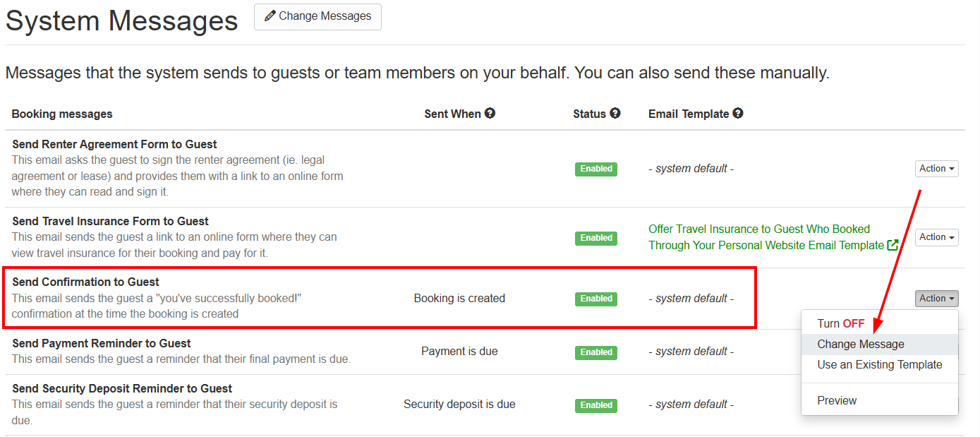Select Use an Existing Template menu option
Screen dimensions: 980x437
click(x=880, y=365)
